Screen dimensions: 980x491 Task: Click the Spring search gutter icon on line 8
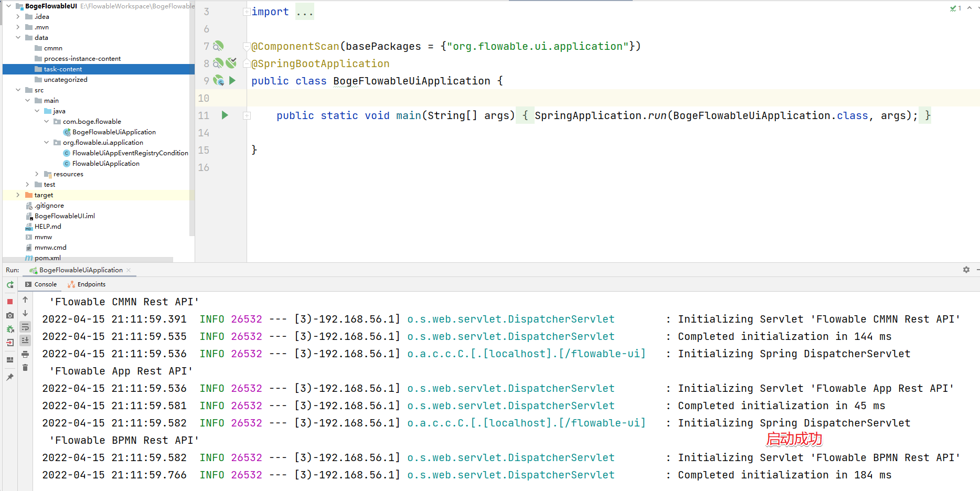[218, 63]
